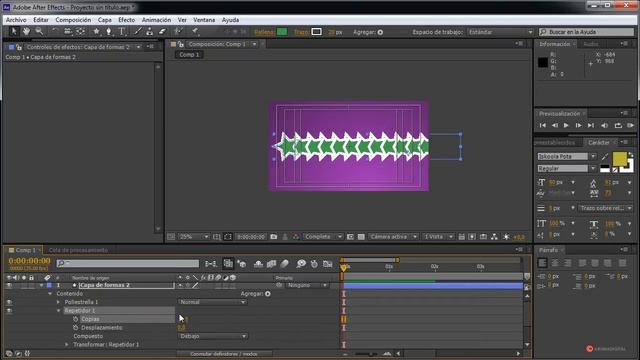Collapse the Capa de formas 2 layer
Image resolution: width=640 pixels, height=360 pixels.
pos(41,285)
